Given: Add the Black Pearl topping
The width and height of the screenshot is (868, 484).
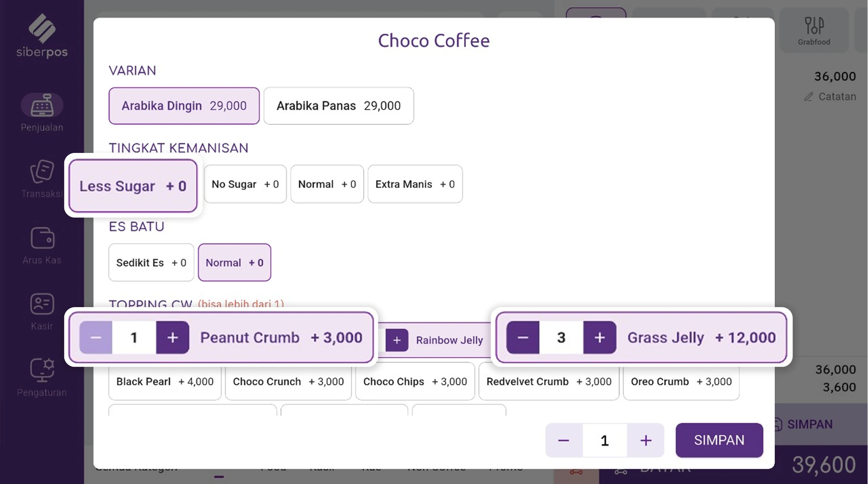Looking at the screenshot, I should 164,381.
